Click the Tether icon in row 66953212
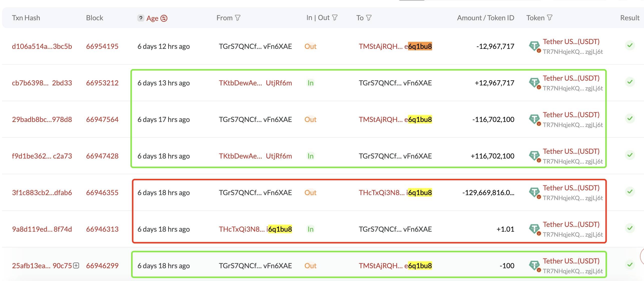Image resolution: width=644 pixels, height=281 pixels. point(535,83)
